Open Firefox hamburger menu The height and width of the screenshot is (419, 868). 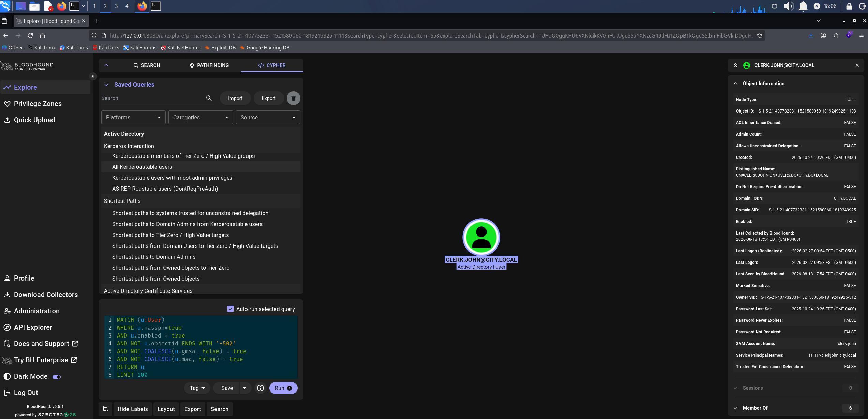click(862, 35)
